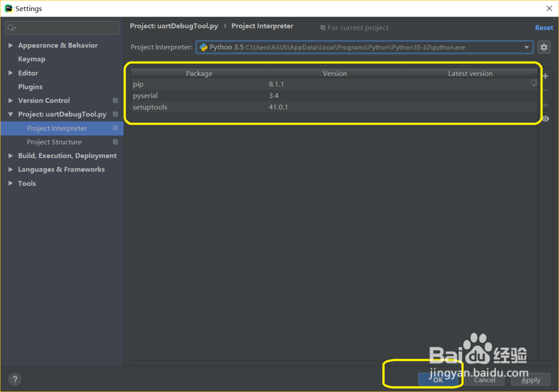Click the Latest version column header
Screen dimensions: 559x392
point(470,73)
